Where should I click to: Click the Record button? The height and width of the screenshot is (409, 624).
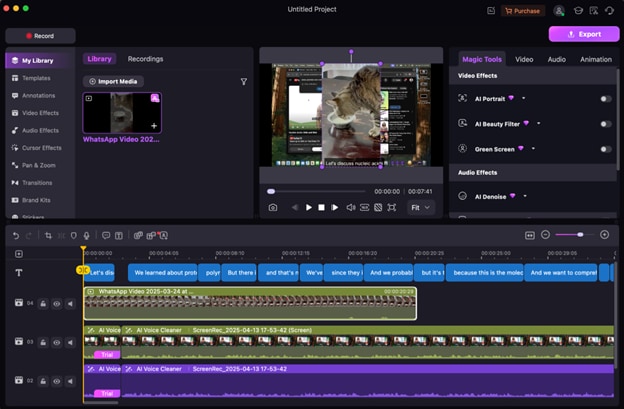click(40, 36)
